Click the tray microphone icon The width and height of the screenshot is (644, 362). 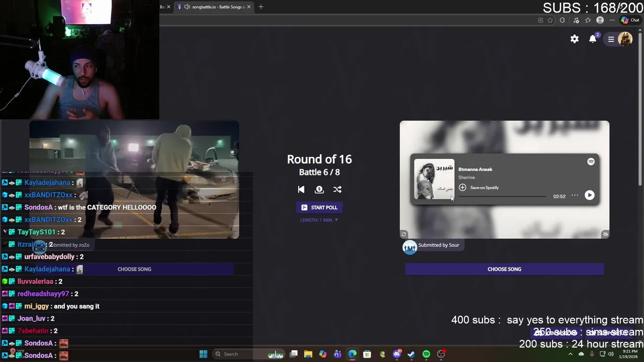pyautogui.click(x=592, y=354)
